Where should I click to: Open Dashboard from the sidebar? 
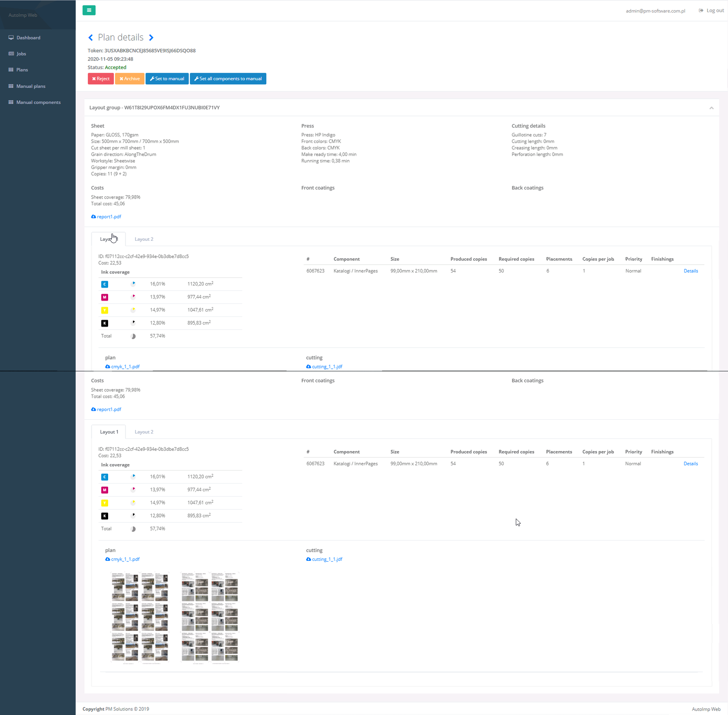click(28, 38)
